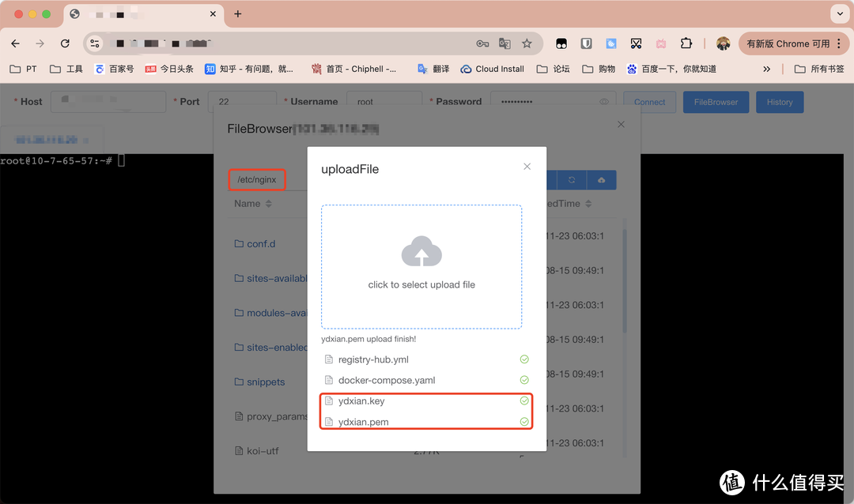The height and width of the screenshot is (504, 854).
Task: Select the proxy_params file
Action: (270, 416)
